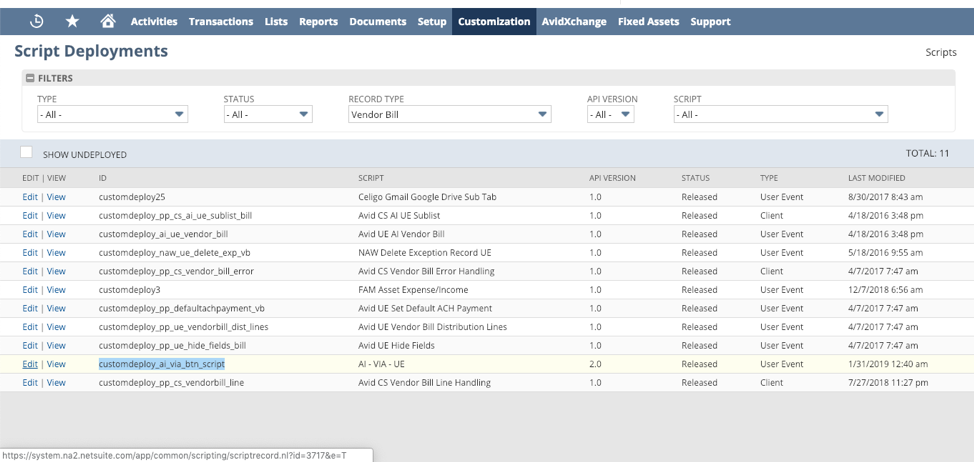Edit the customdeploy25 deployment
This screenshot has height=462, width=974.
(30, 197)
